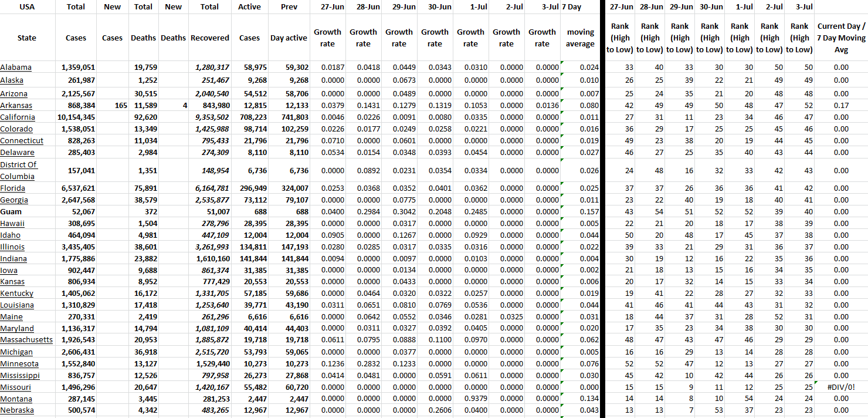Click the Nebraska state link

(17, 410)
